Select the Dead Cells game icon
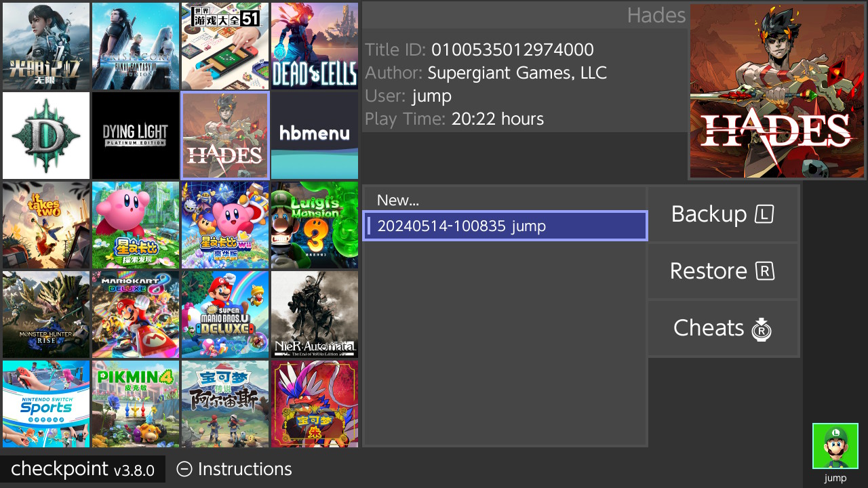Viewport: 868px width, 488px height. click(315, 46)
